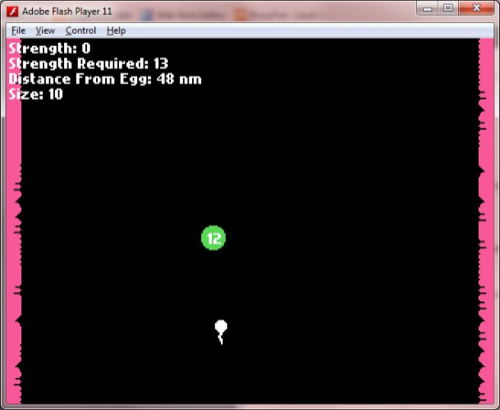Click the 'Strength Required: 13' text
Image resolution: width=500 pixels, height=410 pixels.
(88, 64)
